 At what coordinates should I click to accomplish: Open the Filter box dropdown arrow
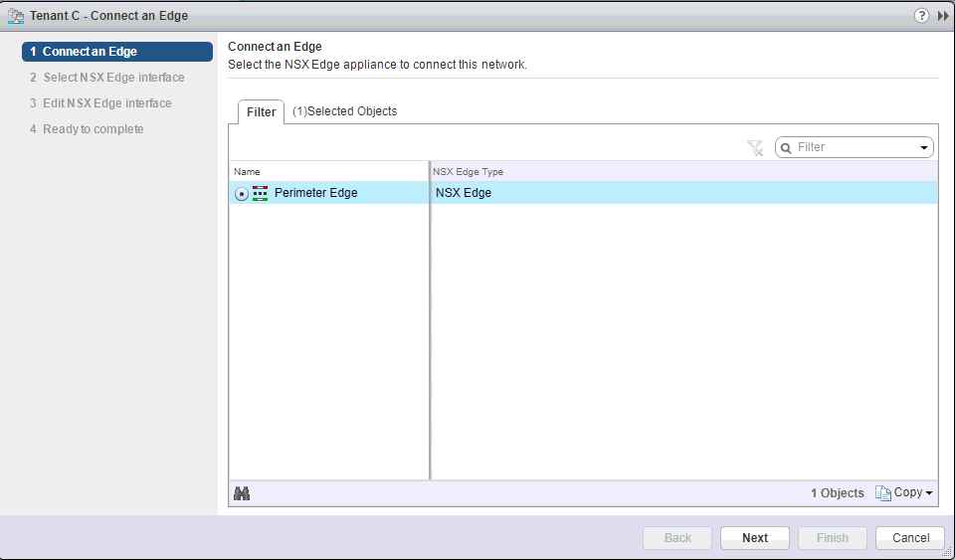pos(924,148)
